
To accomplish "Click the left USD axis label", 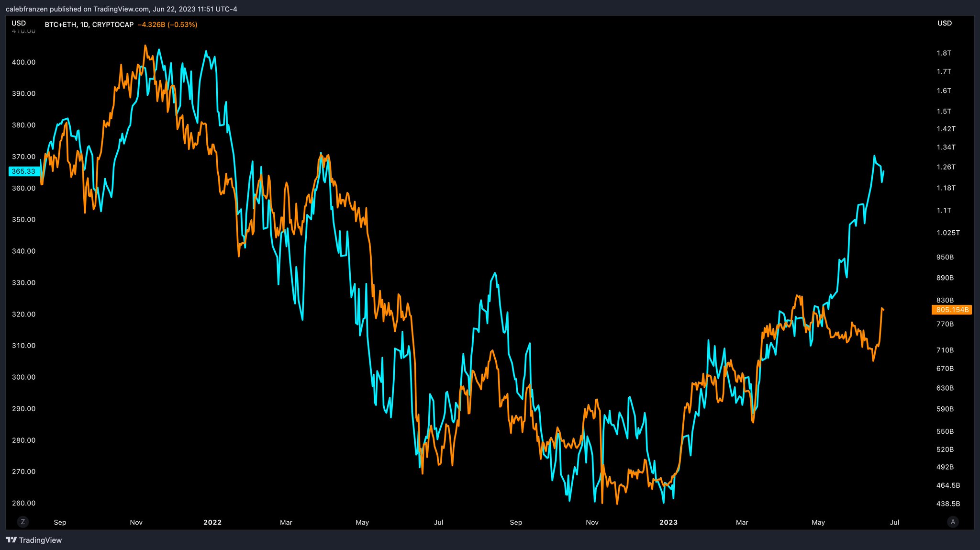I will 19,23.
